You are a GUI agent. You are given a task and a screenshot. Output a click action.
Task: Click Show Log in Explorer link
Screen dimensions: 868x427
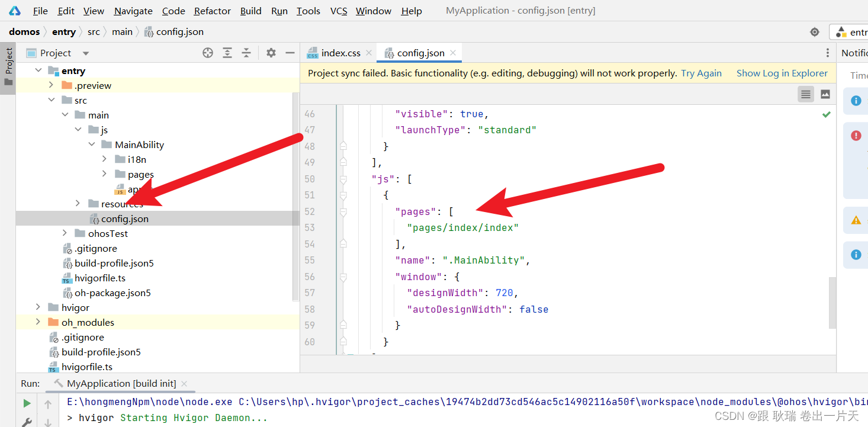pyautogui.click(x=782, y=73)
